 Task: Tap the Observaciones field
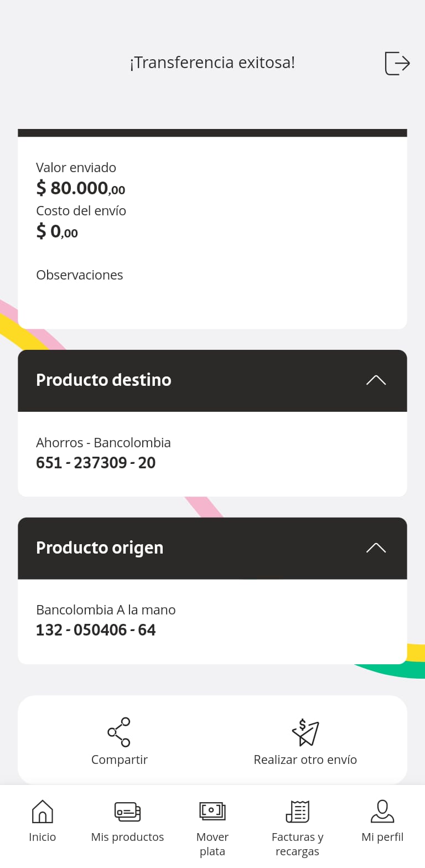80,275
